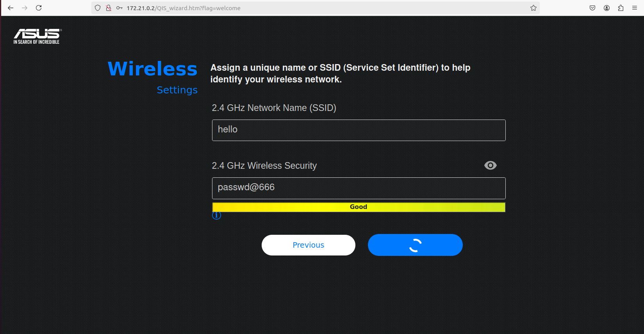This screenshot has width=644, height=334.
Task: Click the browser back arrow
Action: [x=11, y=8]
